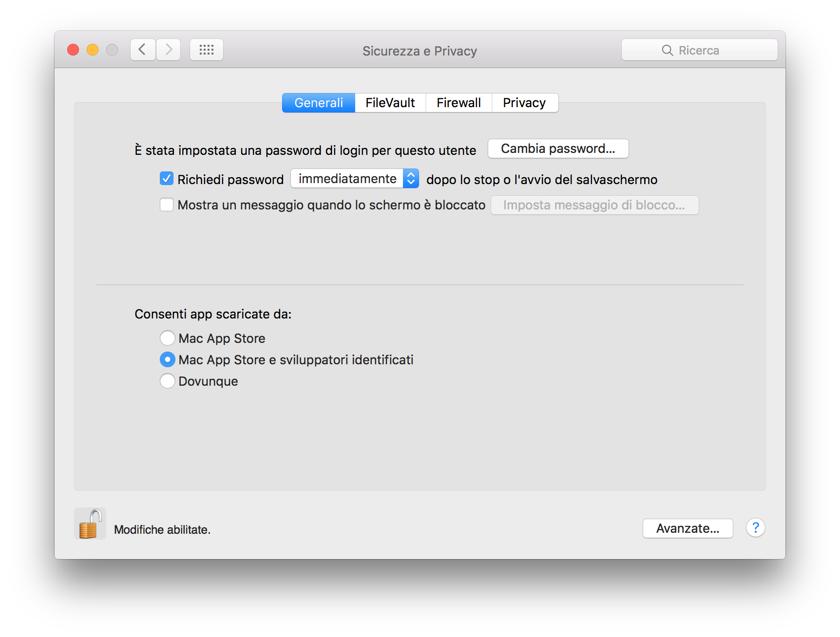Click the window title Sicurezza e Privacy

(420, 51)
